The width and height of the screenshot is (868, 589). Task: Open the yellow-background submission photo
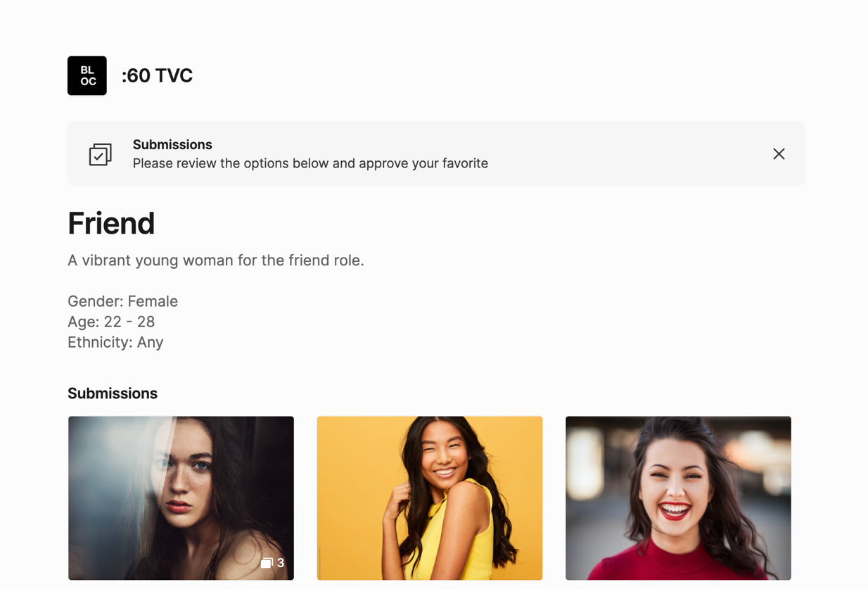coord(430,498)
